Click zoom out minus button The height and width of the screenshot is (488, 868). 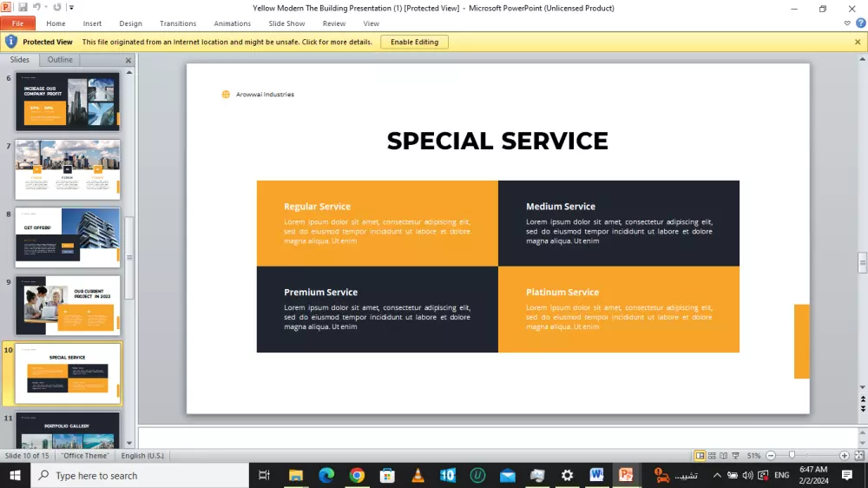tap(771, 456)
